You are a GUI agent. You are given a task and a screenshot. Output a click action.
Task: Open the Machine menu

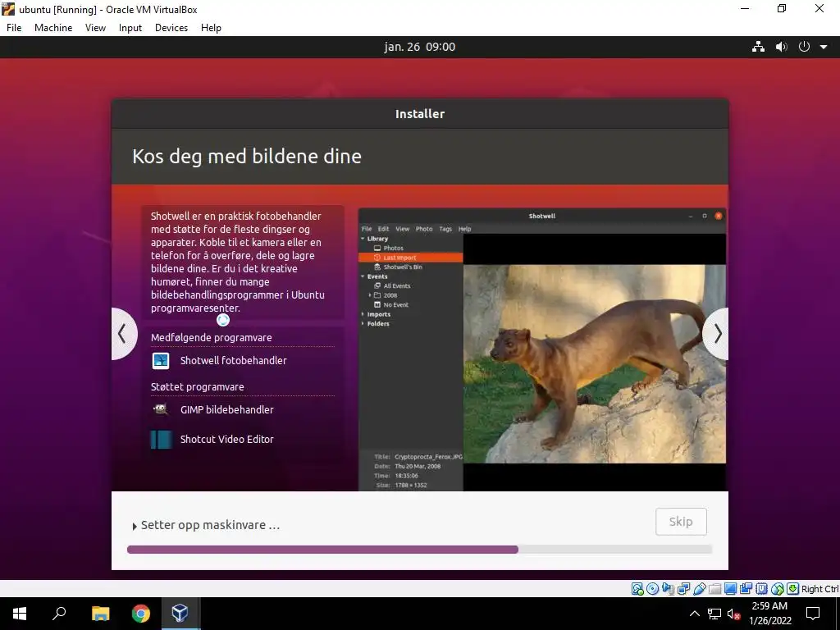53,28
